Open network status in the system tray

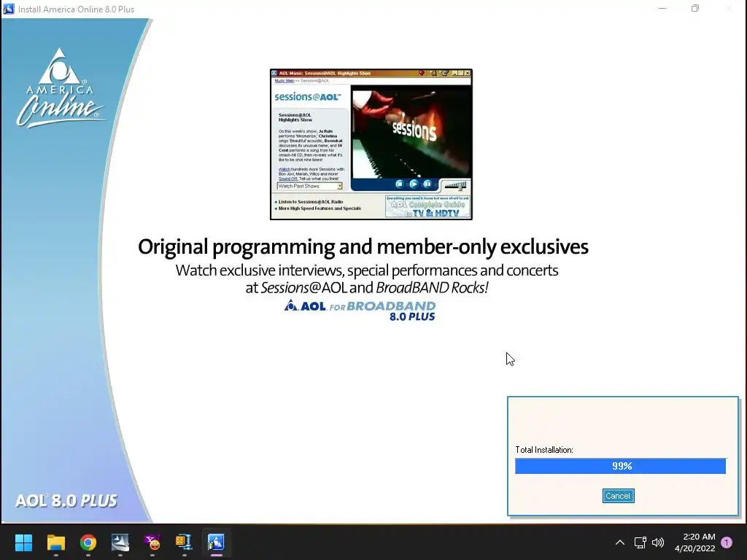click(640, 542)
